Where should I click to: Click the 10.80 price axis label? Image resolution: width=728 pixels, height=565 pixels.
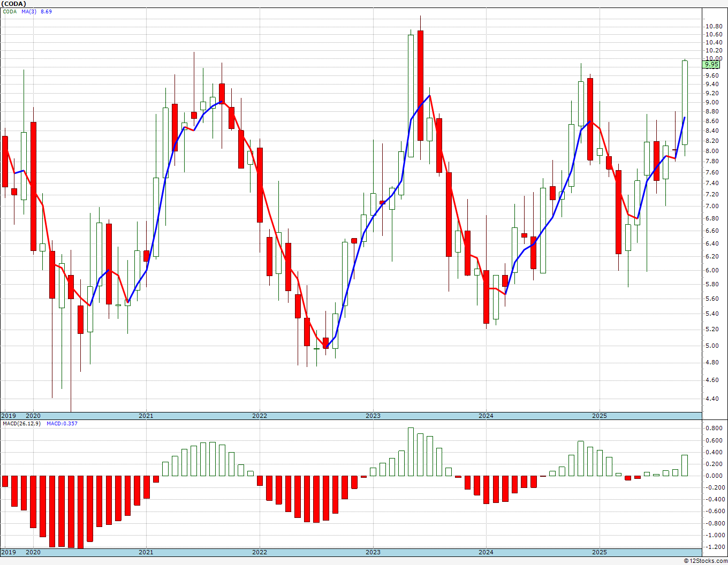click(x=714, y=26)
